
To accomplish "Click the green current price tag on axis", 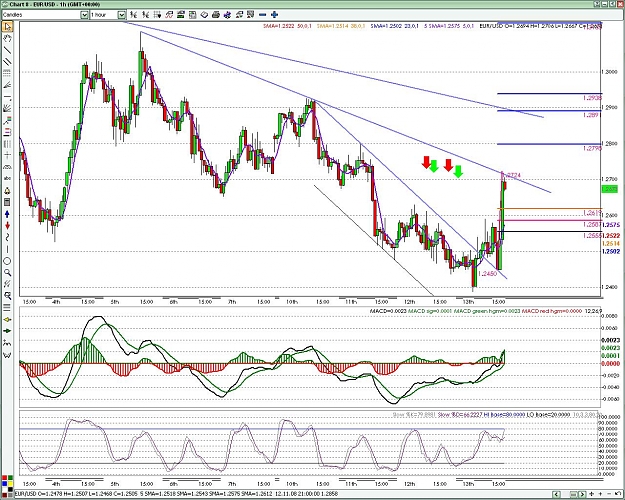I will (610, 189).
